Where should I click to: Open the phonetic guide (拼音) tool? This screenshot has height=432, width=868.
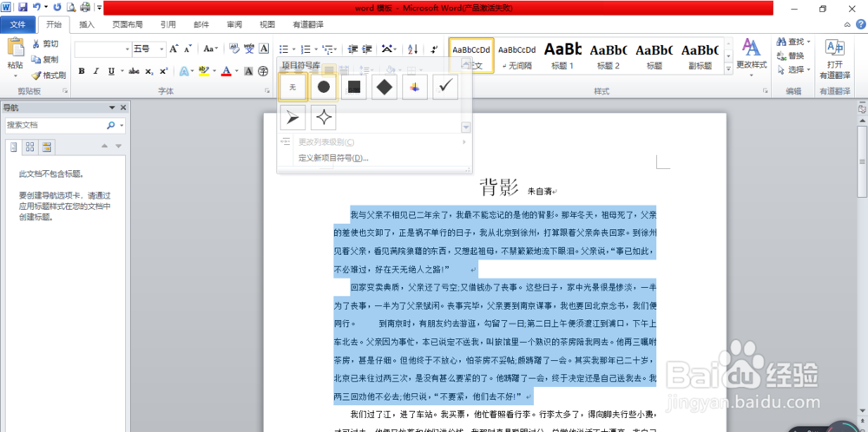tap(249, 49)
